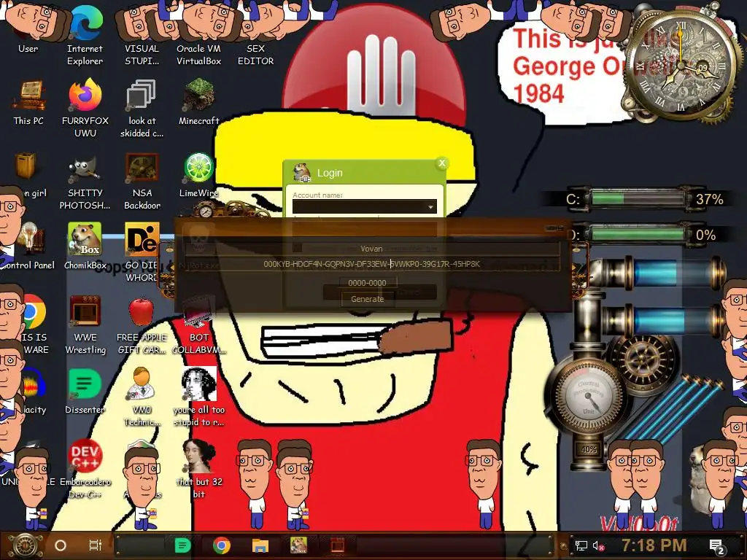Launch the WWE Wrestling shortcut
The height and width of the screenshot is (560, 747).
coord(85,324)
